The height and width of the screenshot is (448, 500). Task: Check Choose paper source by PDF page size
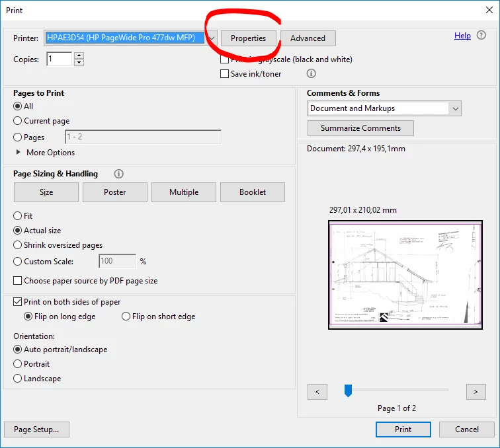[18, 280]
